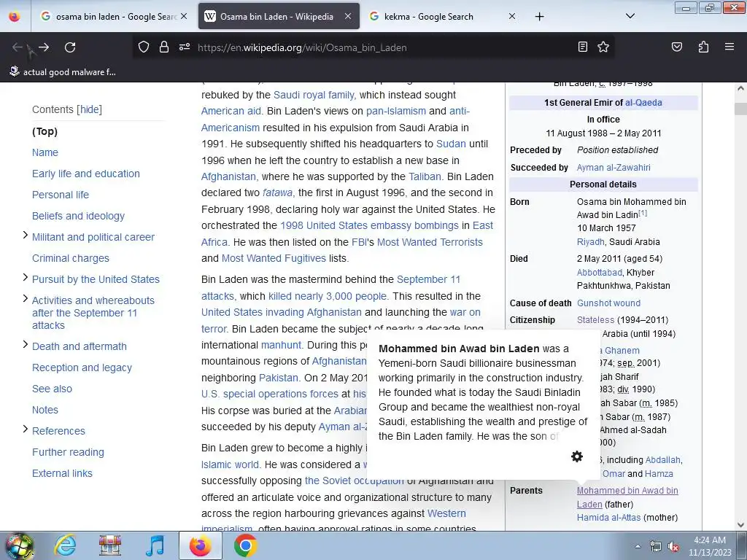
Task: Go to Beliefs and ideology section
Action: [78, 216]
